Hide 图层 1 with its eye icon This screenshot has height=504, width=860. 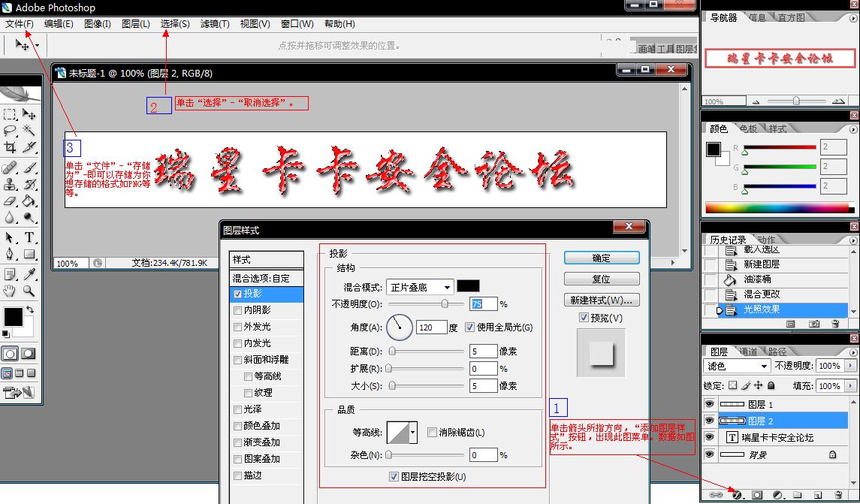point(709,404)
